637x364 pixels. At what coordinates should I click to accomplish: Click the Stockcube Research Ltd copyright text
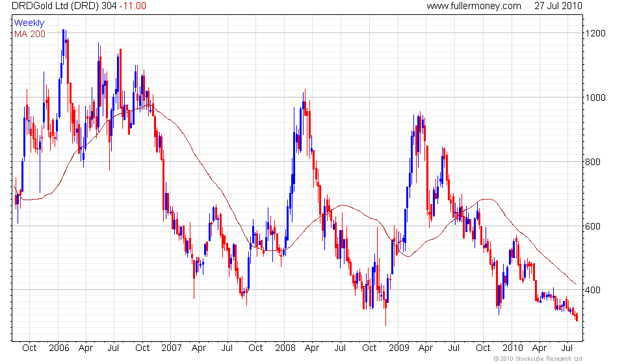[538, 359]
